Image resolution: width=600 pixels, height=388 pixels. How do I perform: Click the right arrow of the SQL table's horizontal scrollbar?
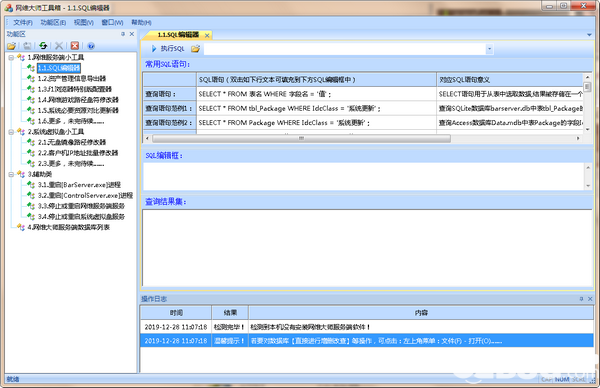pos(578,138)
